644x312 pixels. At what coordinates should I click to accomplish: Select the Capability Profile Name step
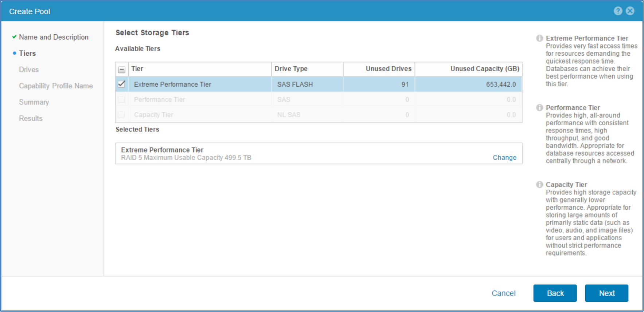tap(56, 86)
